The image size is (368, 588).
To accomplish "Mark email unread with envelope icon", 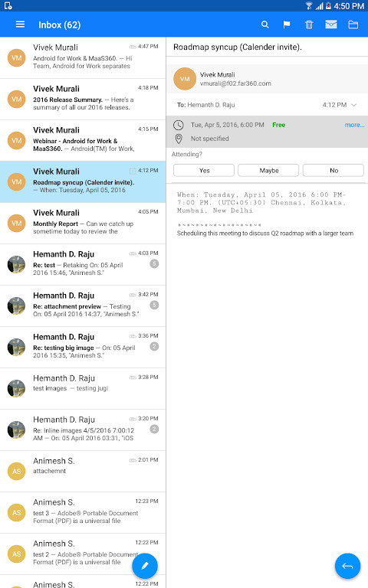I will click(x=331, y=24).
